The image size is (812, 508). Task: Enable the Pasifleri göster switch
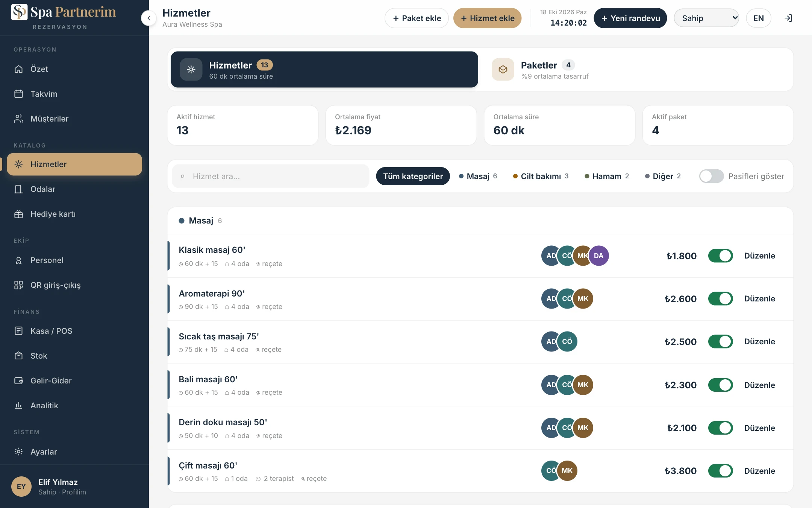click(711, 176)
